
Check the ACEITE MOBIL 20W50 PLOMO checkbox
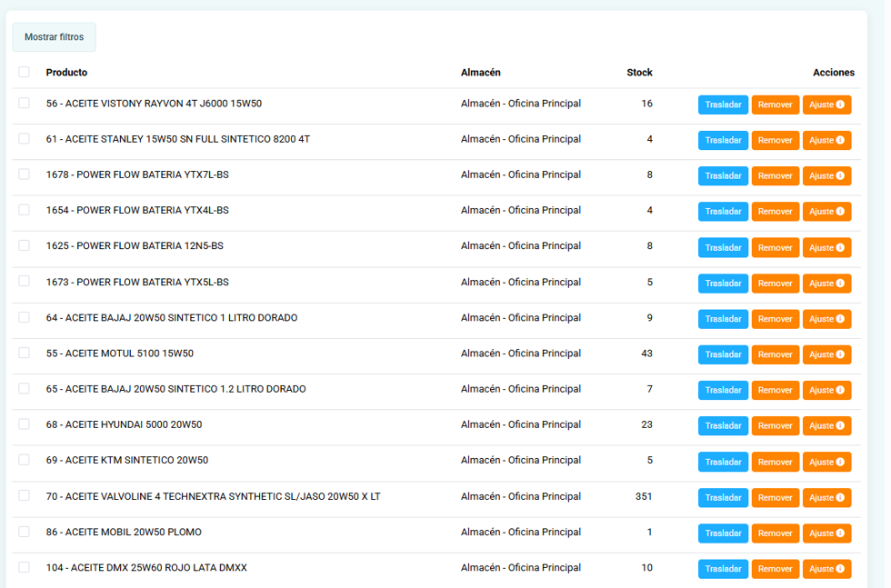(24, 531)
